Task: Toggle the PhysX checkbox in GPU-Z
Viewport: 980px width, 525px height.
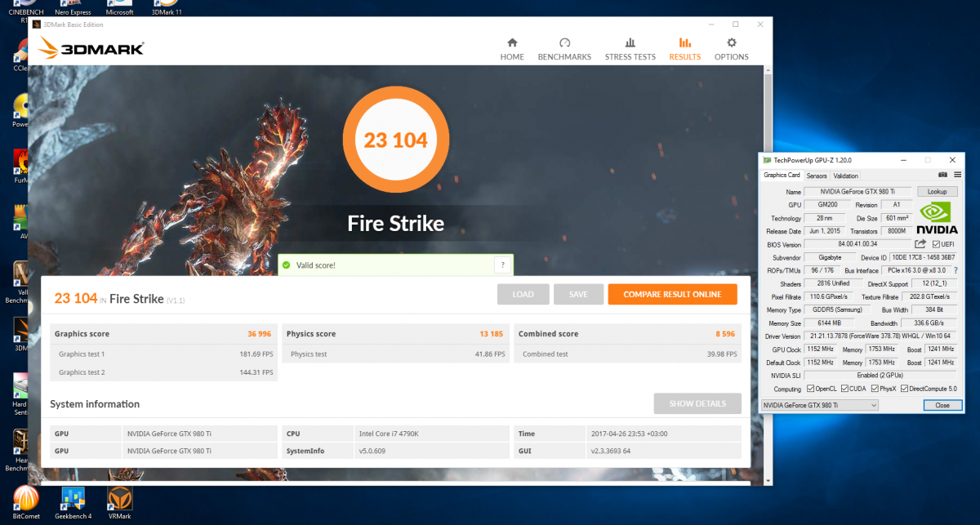Action: pyautogui.click(x=875, y=388)
